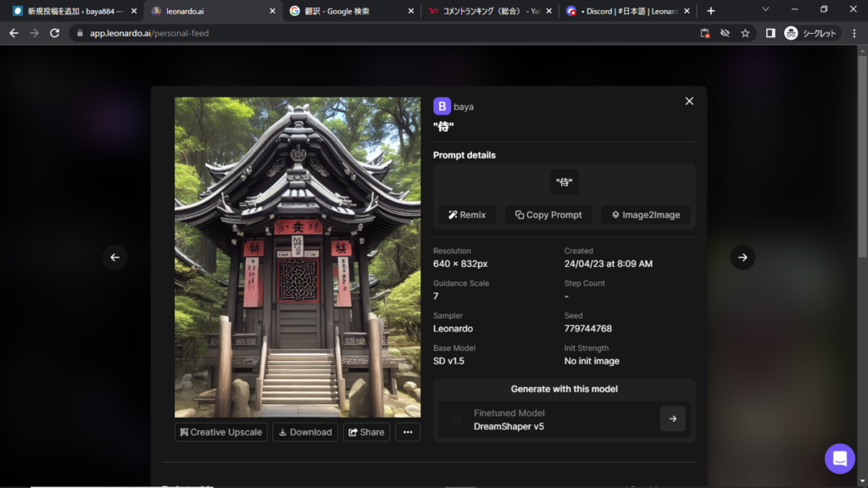
Task: Close the image details dialog
Action: click(689, 101)
